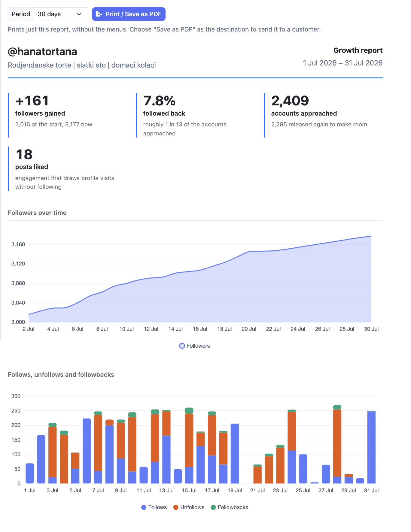Click the PDF export icon in Print button
The image size is (411, 532).
coord(99,14)
